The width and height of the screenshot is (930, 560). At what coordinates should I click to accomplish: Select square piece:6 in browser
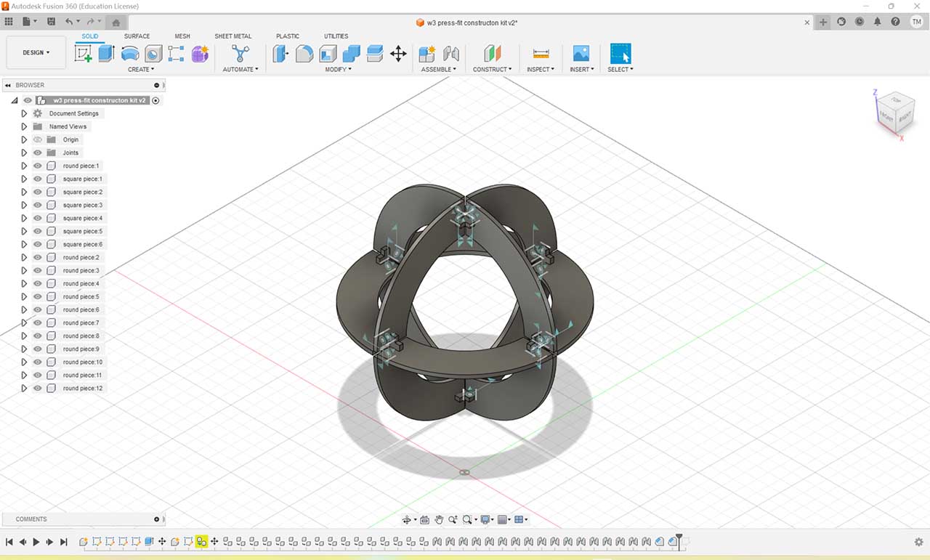[82, 244]
